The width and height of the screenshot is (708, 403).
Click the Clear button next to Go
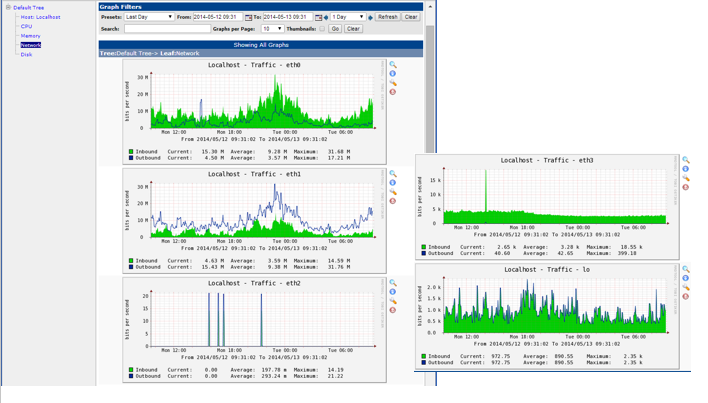353,29
